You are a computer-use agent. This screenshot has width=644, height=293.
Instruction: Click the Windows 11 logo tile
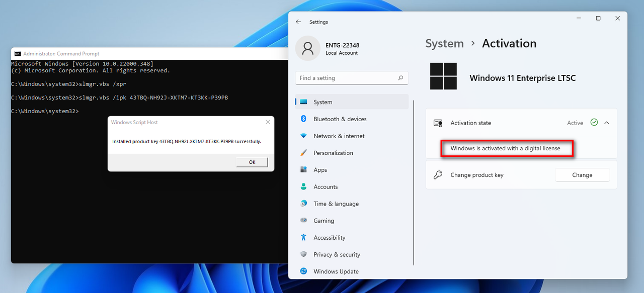[443, 76]
